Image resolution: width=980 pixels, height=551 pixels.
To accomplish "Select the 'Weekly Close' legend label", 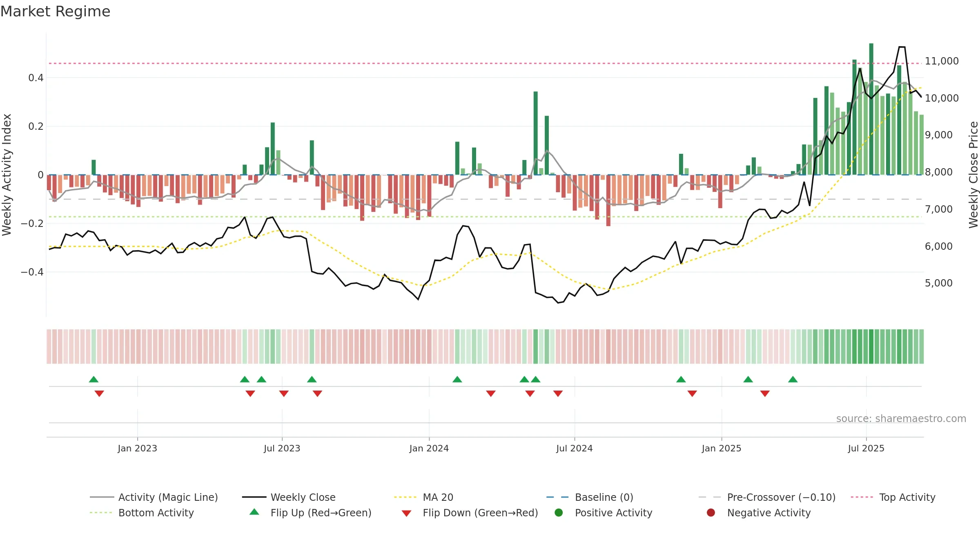I will [x=303, y=497].
